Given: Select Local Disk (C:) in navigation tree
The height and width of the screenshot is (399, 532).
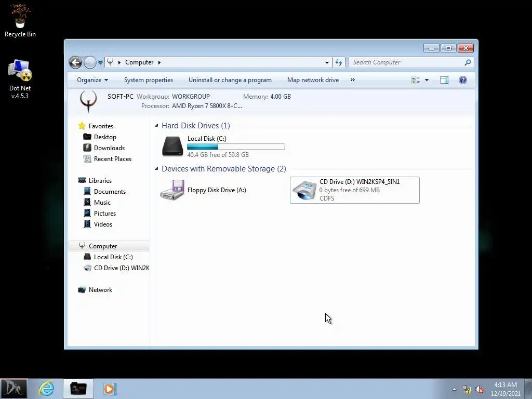Looking at the screenshot, I should tap(113, 257).
